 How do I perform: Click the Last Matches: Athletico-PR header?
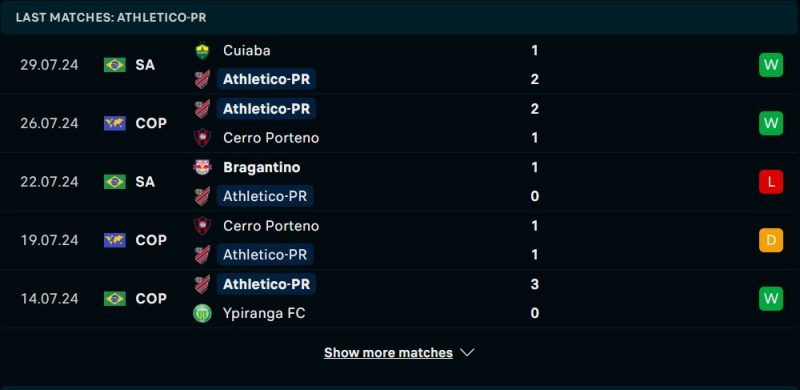pos(111,17)
